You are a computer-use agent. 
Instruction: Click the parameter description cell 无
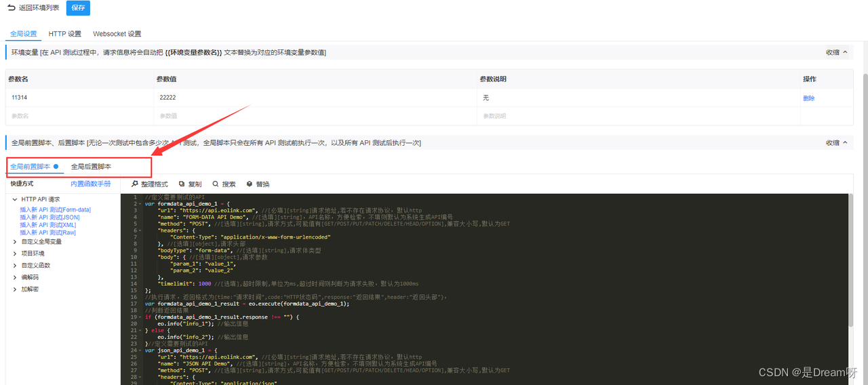pos(638,98)
